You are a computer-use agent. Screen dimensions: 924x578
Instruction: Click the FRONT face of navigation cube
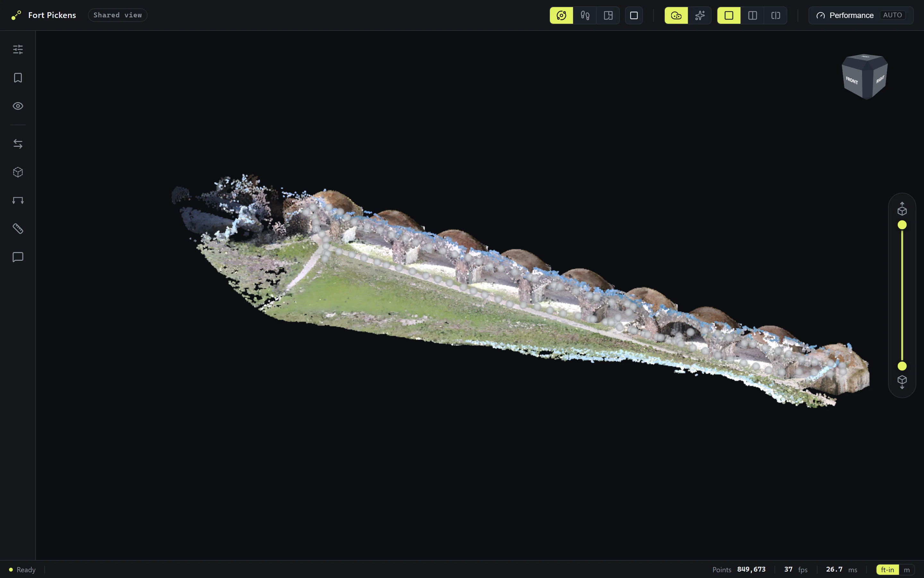[x=852, y=81]
